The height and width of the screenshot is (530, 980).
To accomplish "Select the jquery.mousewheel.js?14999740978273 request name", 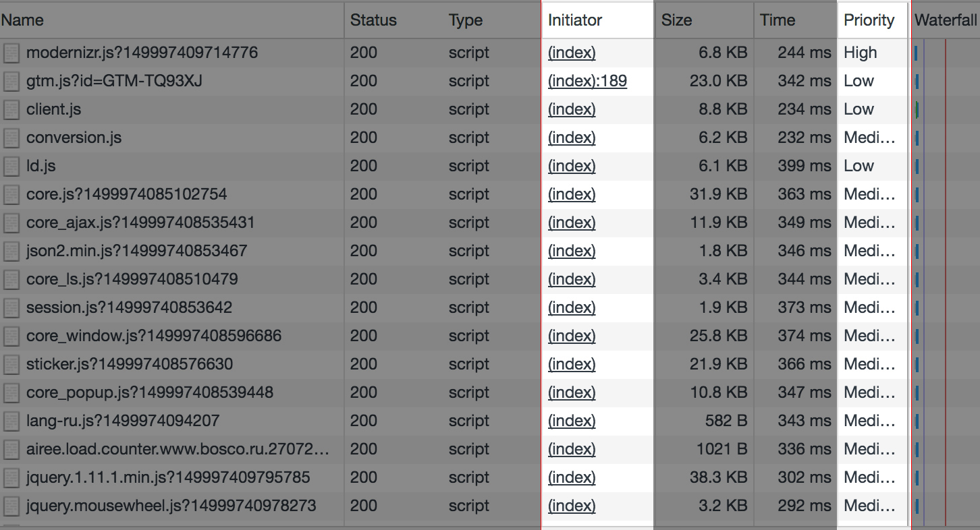I will (x=171, y=506).
